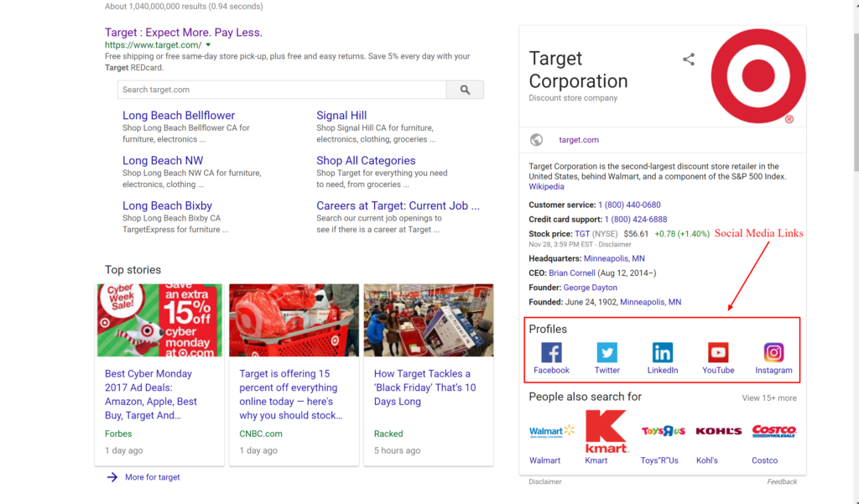This screenshot has width=859, height=504.
Task: Open Minneapolis, MN link in Founded row
Action: (651, 302)
